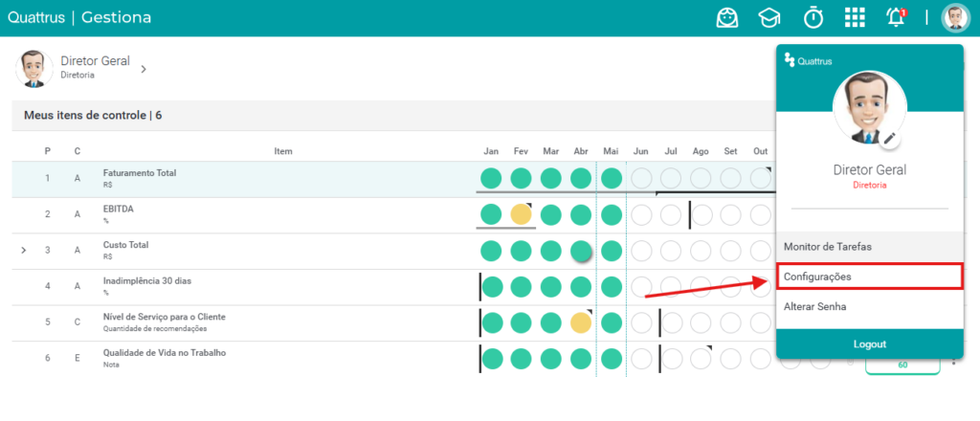Open the support agent icon in header
This screenshot has height=421, width=980.
click(x=727, y=18)
